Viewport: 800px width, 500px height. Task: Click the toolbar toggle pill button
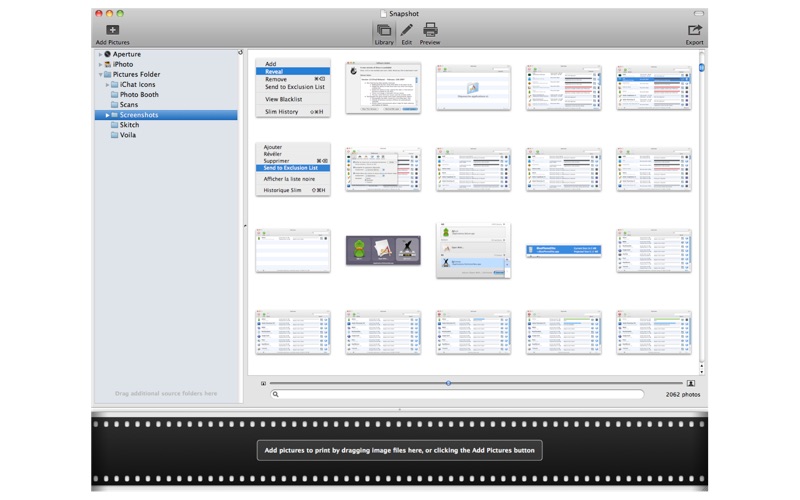tap(698, 13)
